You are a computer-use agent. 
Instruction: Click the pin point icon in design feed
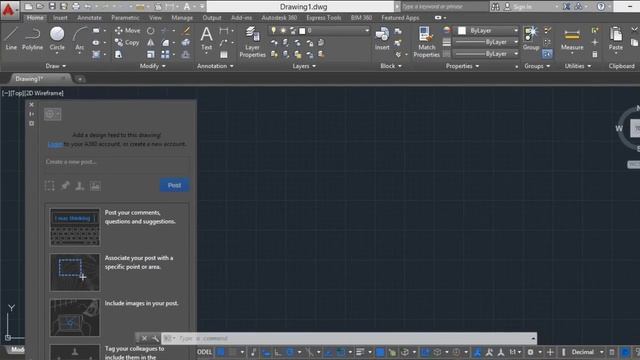point(65,186)
